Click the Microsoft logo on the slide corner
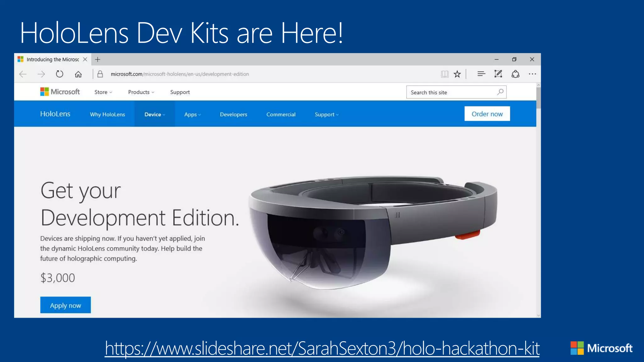 coord(602,348)
